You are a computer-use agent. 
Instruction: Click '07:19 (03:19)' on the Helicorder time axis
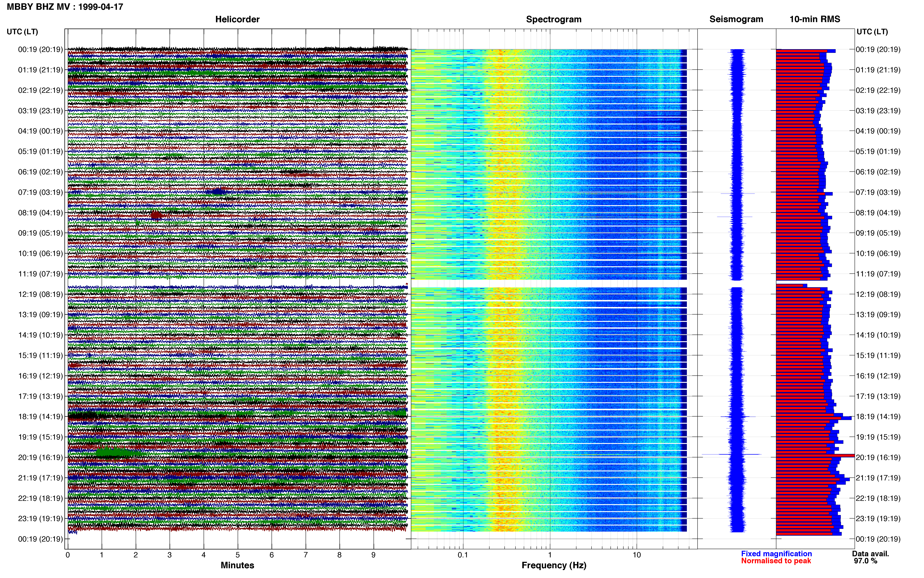40,192
